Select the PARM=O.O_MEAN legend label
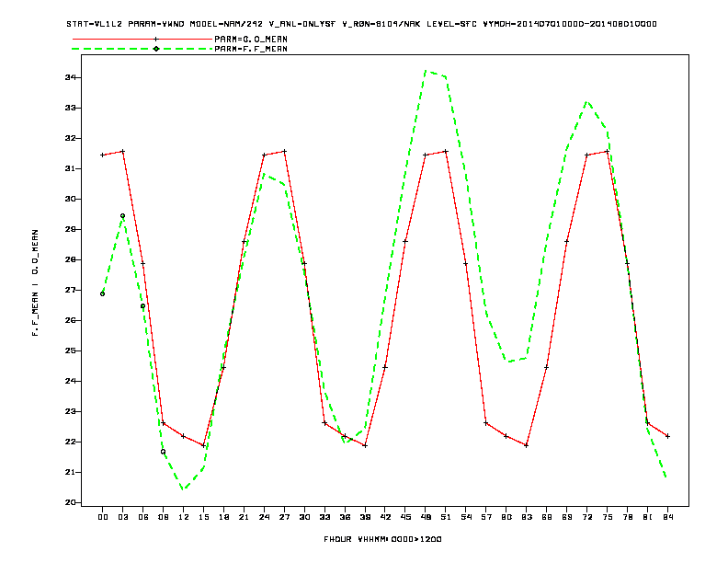This screenshot has width=728, height=563. click(x=251, y=40)
